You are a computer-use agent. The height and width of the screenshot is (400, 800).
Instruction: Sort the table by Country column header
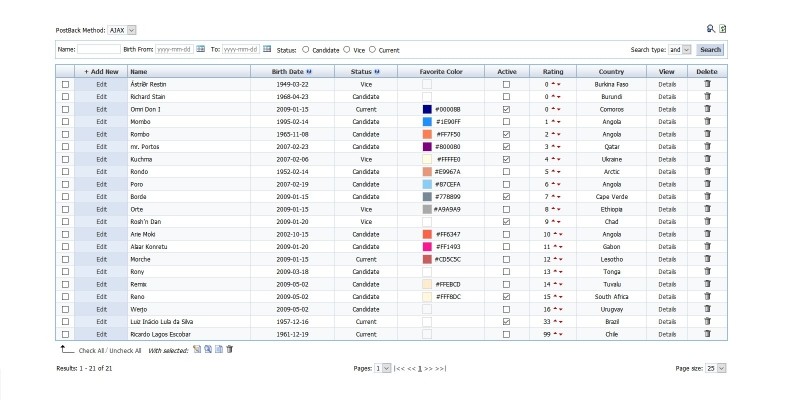(x=611, y=72)
